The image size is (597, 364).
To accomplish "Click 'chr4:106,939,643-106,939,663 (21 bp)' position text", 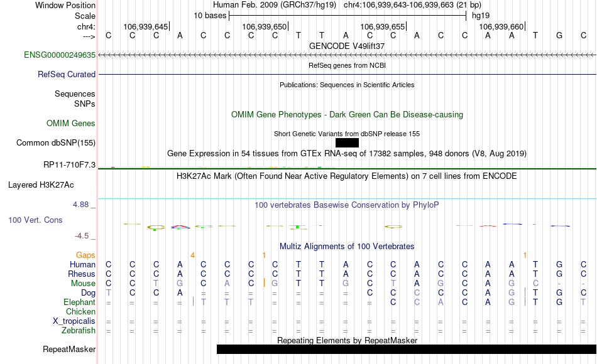I will (x=412, y=5).
